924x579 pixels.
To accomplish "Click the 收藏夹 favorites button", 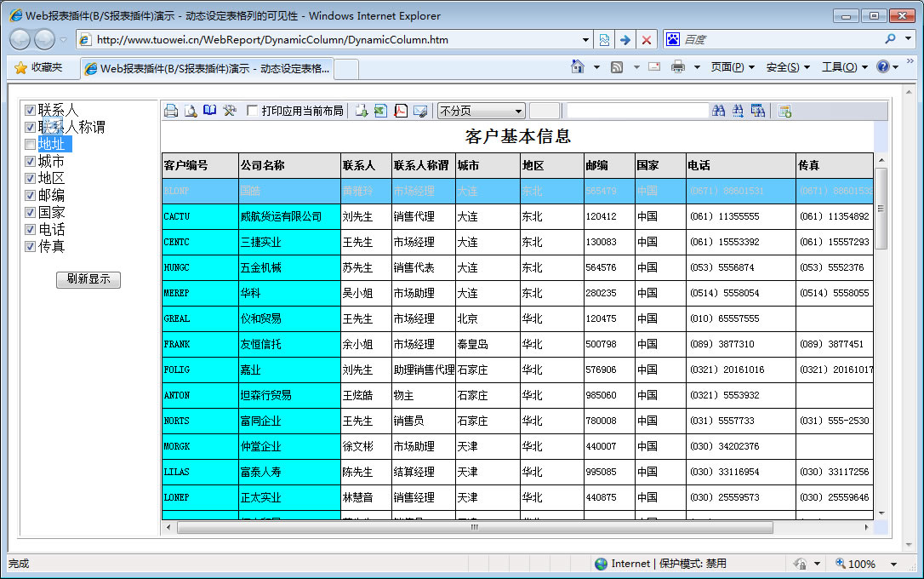I will [x=39, y=67].
